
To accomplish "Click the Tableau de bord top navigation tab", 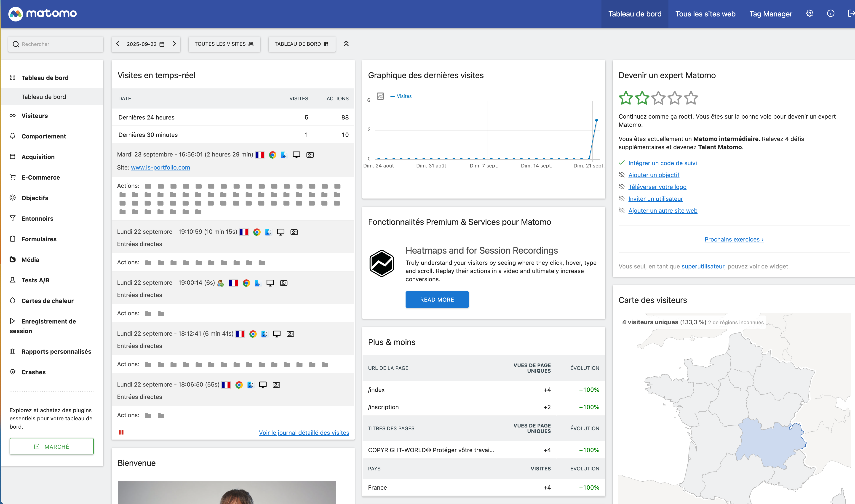I will pos(635,14).
